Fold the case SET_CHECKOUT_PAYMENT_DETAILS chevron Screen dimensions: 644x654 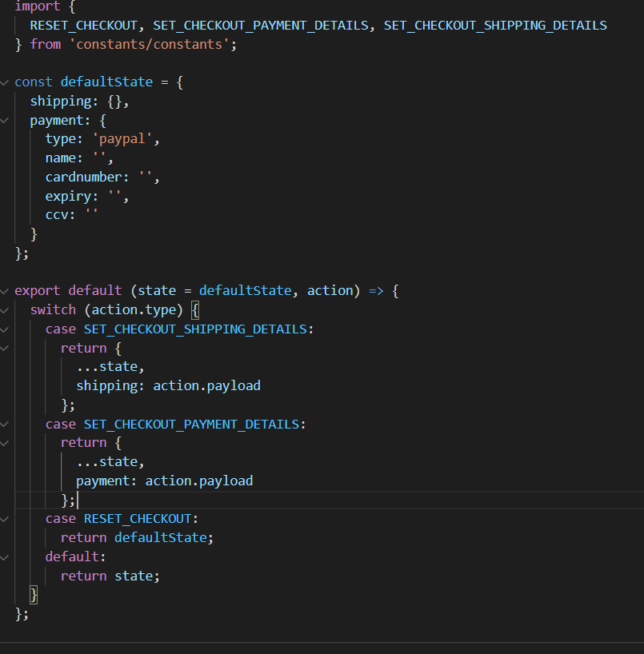click(x=4, y=425)
